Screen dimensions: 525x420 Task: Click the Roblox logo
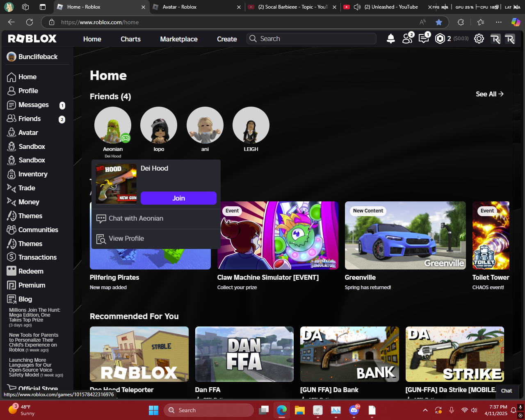32,39
